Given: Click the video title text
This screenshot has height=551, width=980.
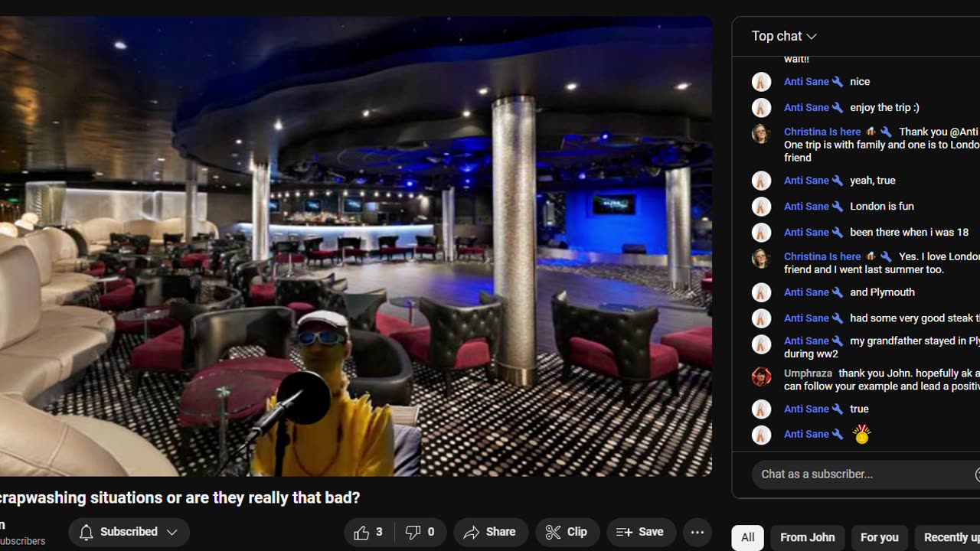Looking at the screenshot, I should [x=179, y=498].
